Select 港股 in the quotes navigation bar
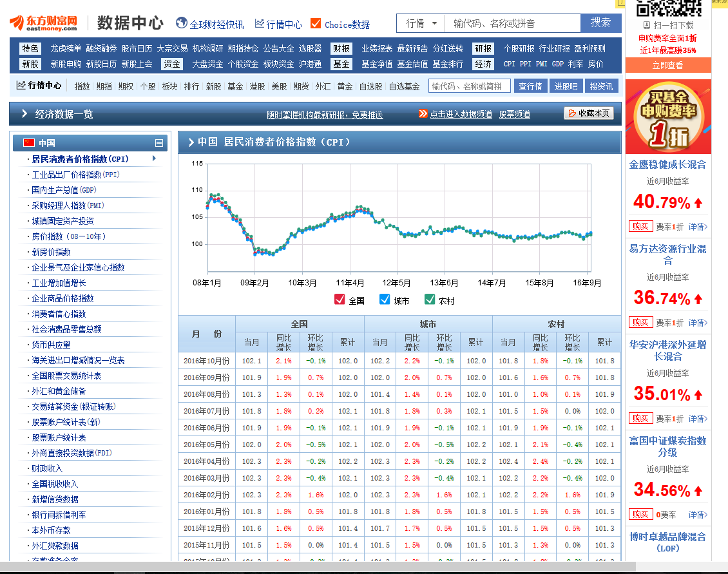Image resolution: width=728 pixels, height=574 pixels. point(257,86)
